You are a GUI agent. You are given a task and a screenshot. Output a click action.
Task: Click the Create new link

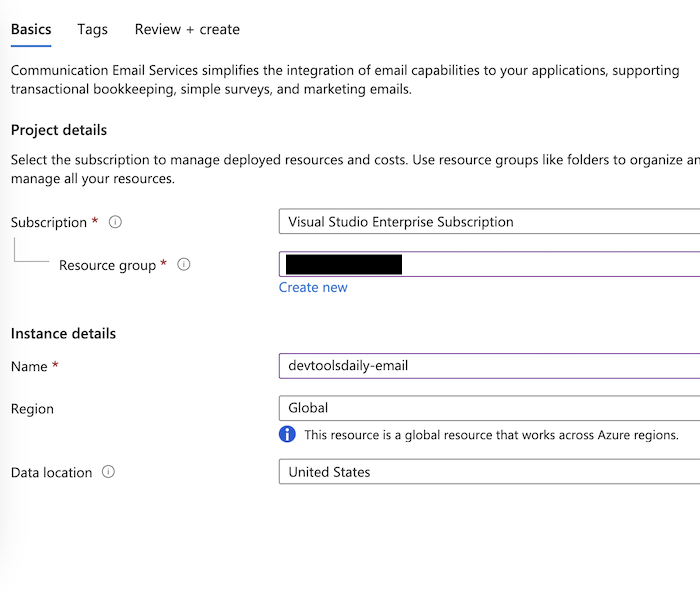313,287
